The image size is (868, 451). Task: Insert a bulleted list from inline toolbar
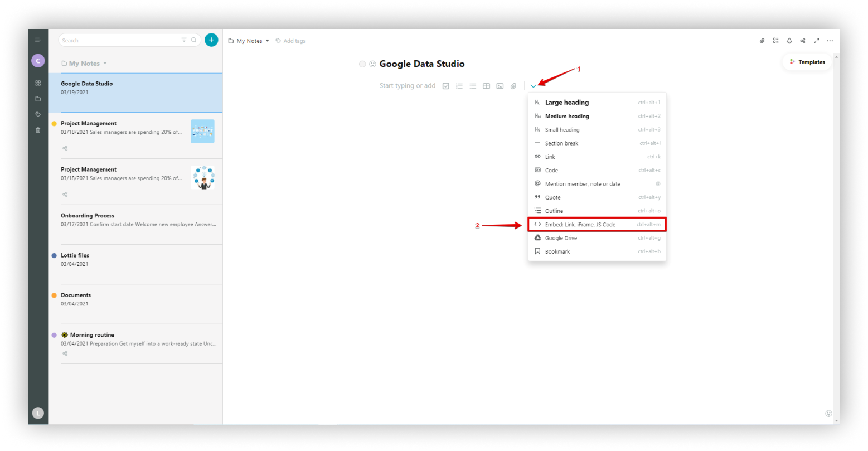point(473,86)
